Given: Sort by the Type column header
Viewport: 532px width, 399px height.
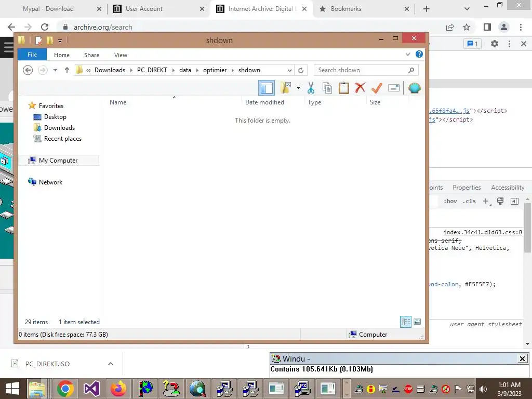Looking at the screenshot, I should [x=314, y=102].
